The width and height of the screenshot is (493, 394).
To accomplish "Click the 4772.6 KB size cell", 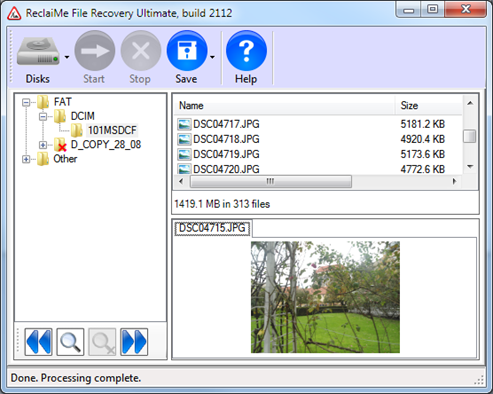I will click(423, 169).
